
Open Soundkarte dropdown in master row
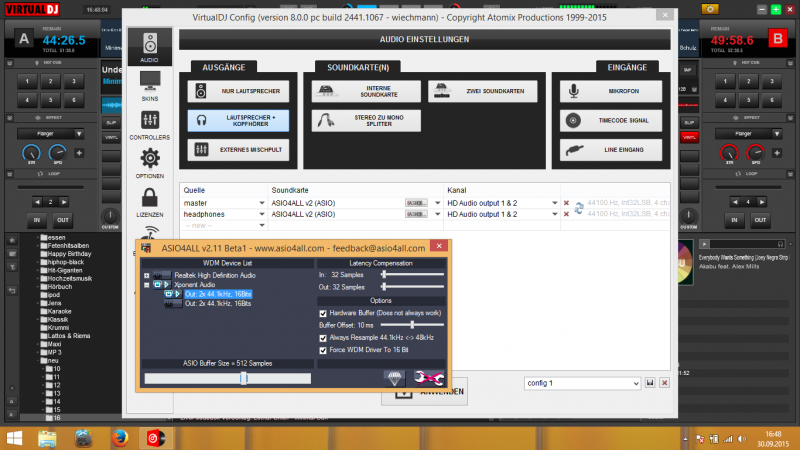(437, 203)
